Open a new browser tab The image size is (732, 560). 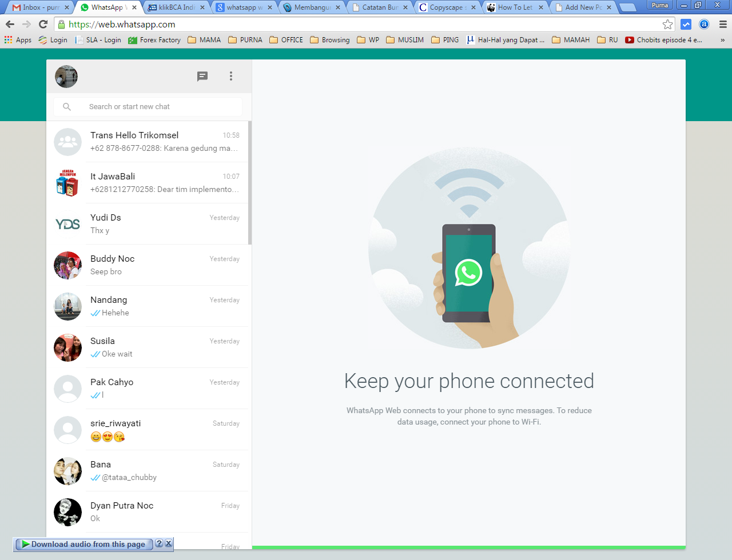[x=628, y=7]
